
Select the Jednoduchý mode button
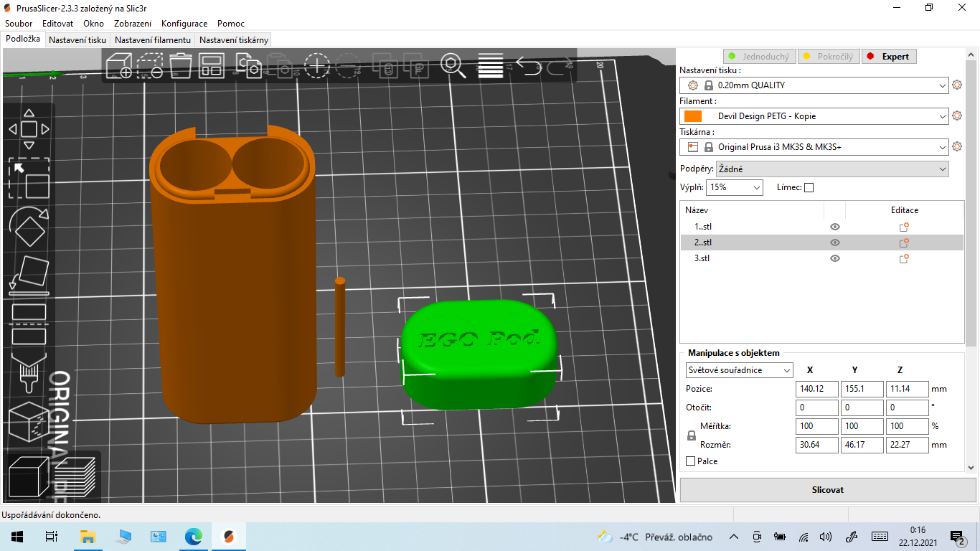(759, 57)
